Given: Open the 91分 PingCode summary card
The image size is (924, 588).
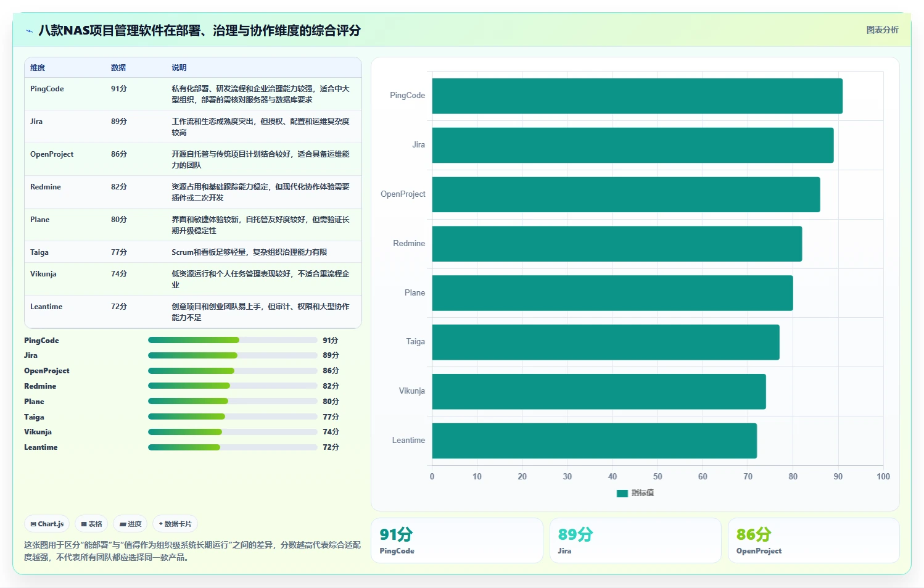Looking at the screenshot, I should point(457,540).
